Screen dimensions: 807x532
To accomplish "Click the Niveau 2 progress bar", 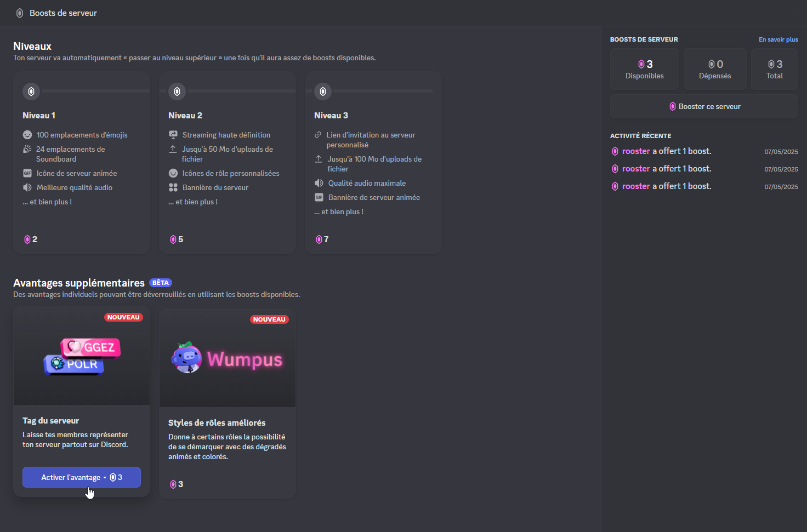I will (242, 91).
